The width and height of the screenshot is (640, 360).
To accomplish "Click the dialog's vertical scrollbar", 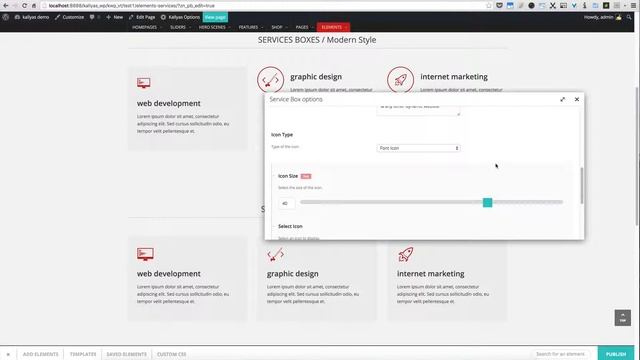I will 582,186.
